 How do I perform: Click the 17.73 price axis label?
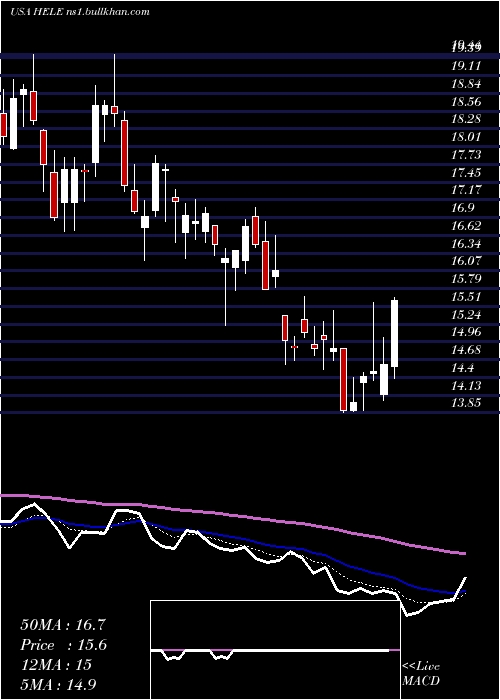pyautogui.click(x=466, y=155)
